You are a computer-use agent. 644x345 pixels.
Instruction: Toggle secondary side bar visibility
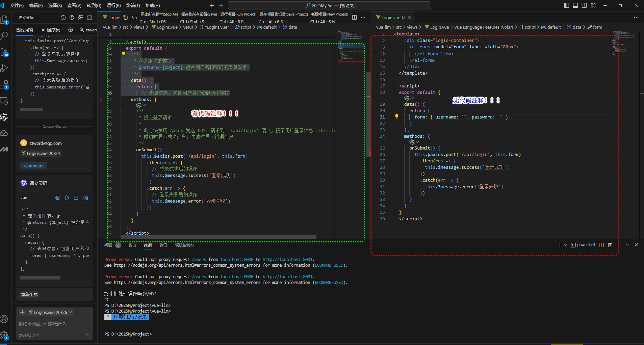pos(584,5)
